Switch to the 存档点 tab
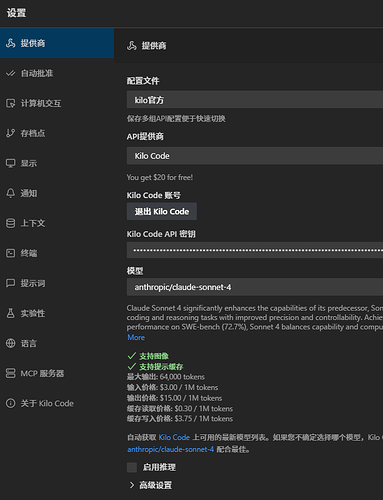The image size is (383, 500). coord(57,133)
